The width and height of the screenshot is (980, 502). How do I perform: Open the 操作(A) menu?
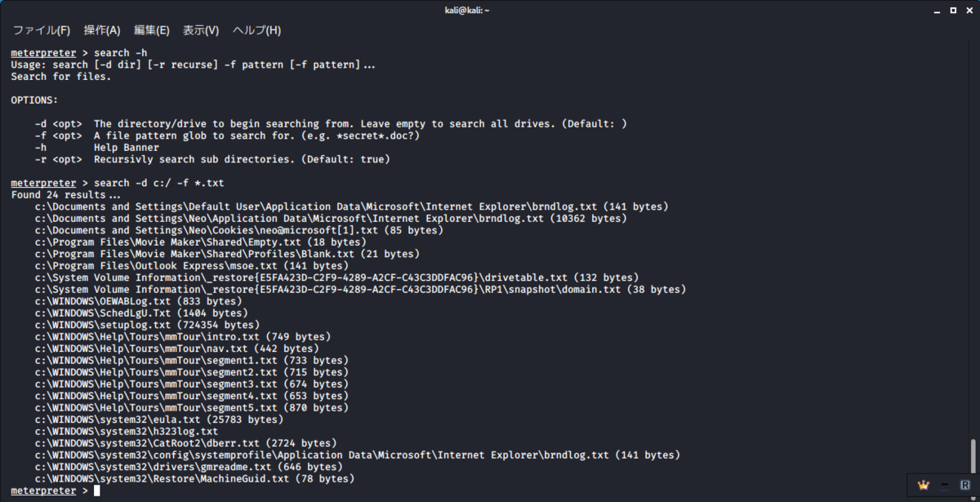tap(102, 30)
